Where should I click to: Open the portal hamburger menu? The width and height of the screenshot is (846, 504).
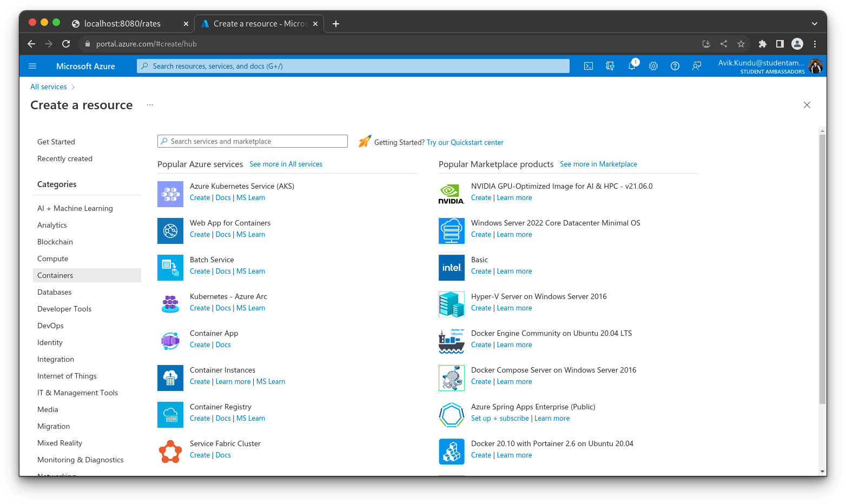[x=32, y=65]
